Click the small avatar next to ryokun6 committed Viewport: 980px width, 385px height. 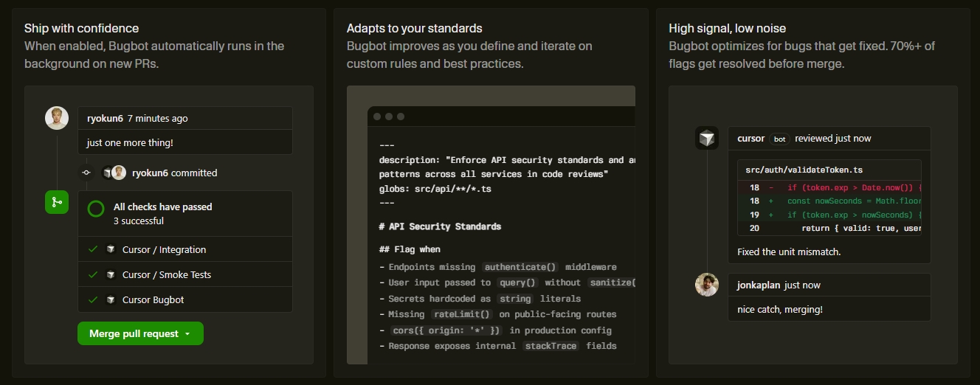(x=118, y=173)
